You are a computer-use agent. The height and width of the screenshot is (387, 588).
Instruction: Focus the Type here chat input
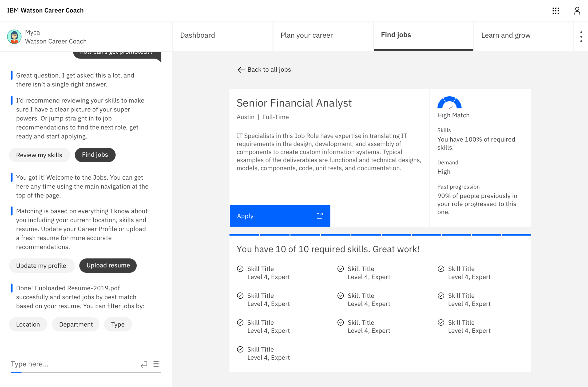(x=72, y=364)
